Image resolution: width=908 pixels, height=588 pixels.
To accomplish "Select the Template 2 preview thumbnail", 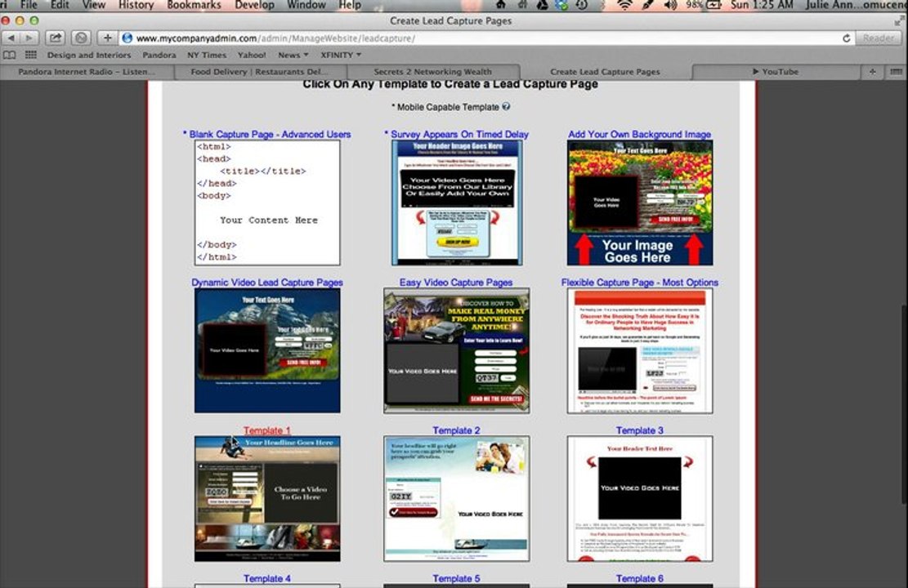I will click(456, 499).
